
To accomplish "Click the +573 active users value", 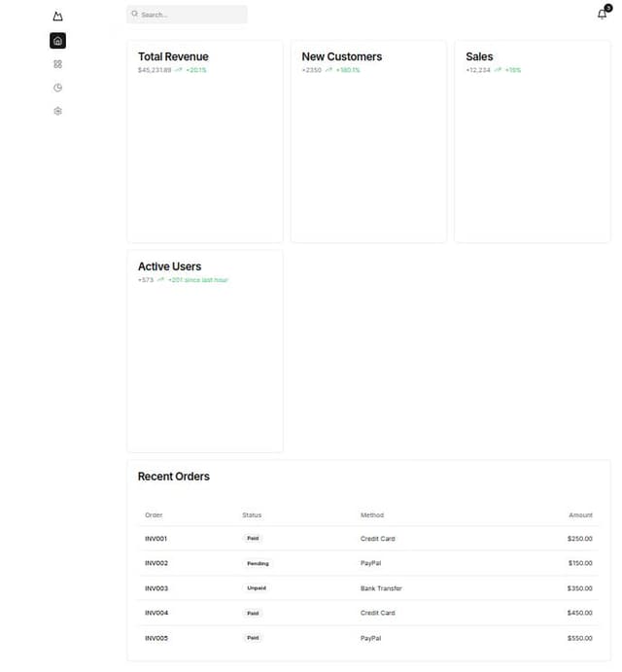I will [146, 280].
